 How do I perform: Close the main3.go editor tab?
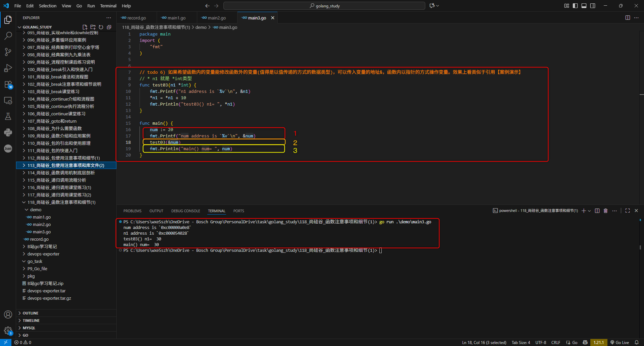pos(273,18)
